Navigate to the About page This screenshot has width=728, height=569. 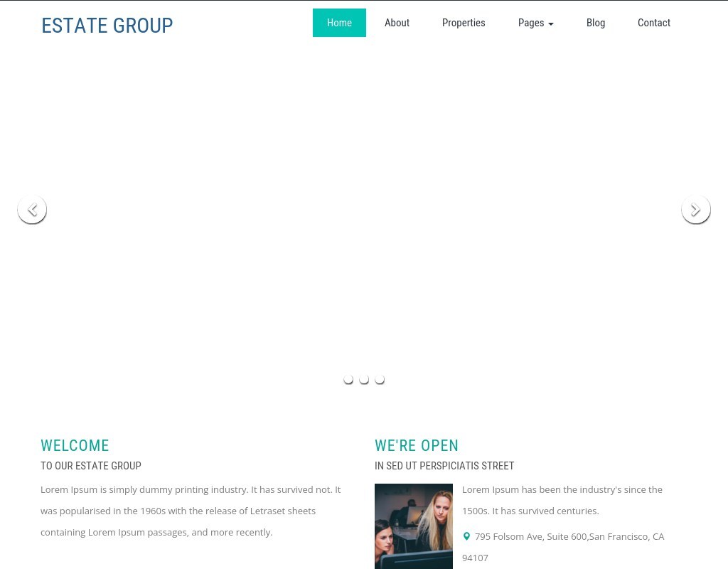point(397,23)
